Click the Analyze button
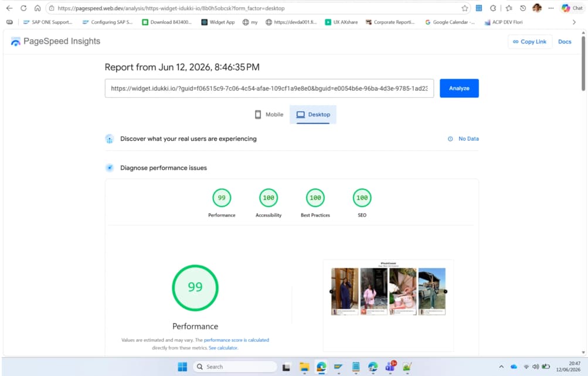Image resolution: width=588 pixels, height=376 pixels. point(459,88)
